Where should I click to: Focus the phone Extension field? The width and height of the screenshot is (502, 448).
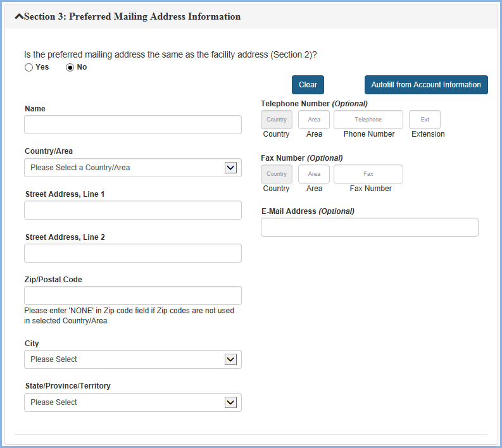click(x=425, y=120)
